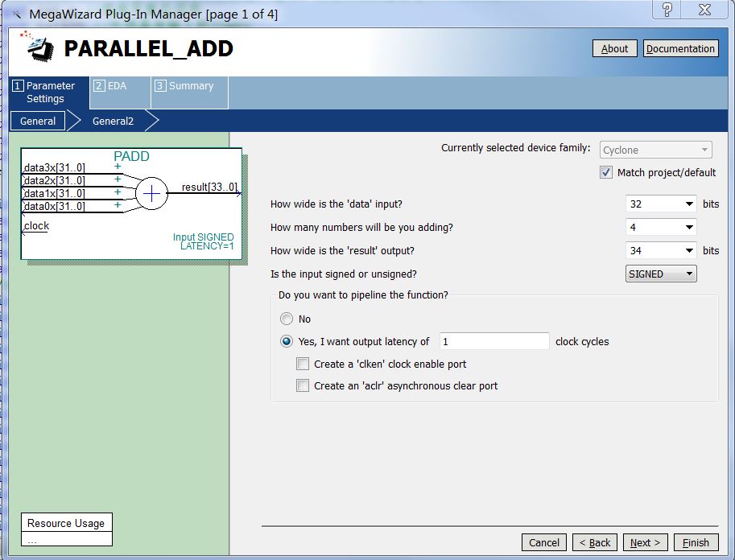Enable the 'clken' clock enable port

point(303,364)
